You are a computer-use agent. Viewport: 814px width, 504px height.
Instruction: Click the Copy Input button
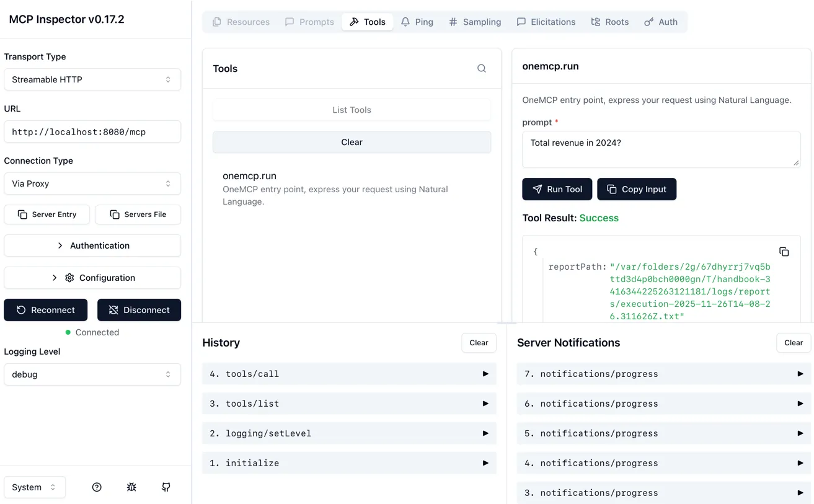(x=636, y=189)
